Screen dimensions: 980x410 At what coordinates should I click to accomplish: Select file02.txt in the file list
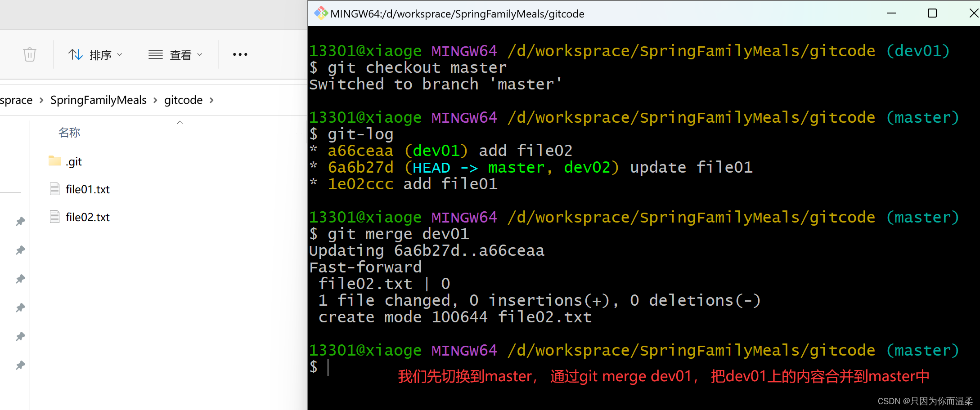pyautogui.click(x=80, y=217)
